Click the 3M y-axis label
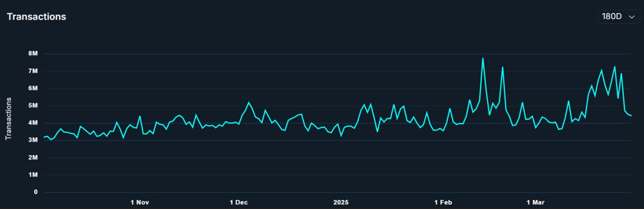This screenshot has height=209, width=644. point(33,141)
